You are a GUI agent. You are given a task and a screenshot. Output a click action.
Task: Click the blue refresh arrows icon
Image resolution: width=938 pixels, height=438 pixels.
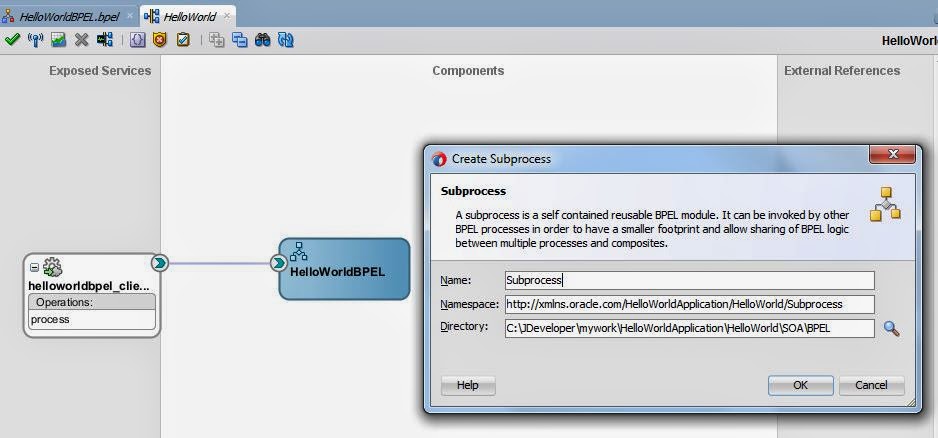[x=286, y=40]
